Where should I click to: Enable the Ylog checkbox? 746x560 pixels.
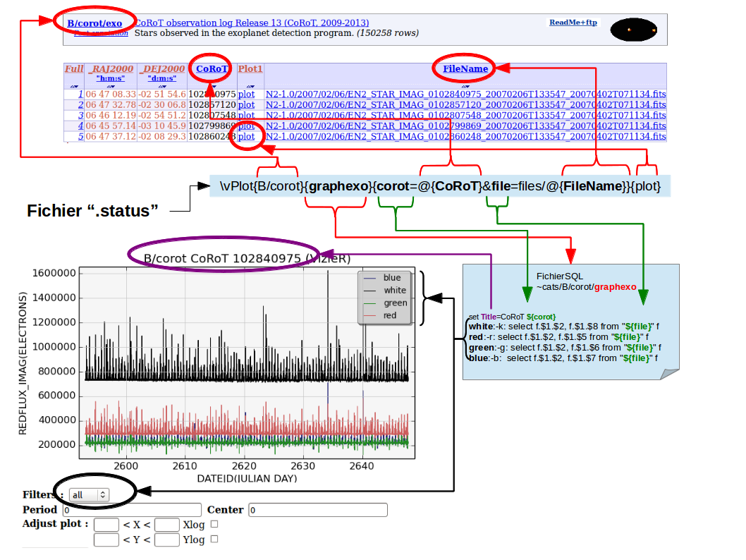pos(214,539)
